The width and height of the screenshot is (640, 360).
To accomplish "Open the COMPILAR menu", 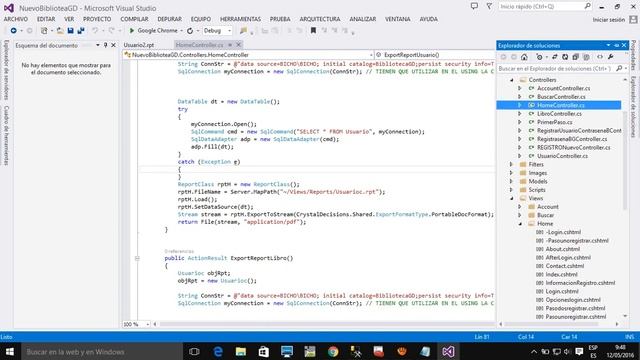I will point(134,19).
